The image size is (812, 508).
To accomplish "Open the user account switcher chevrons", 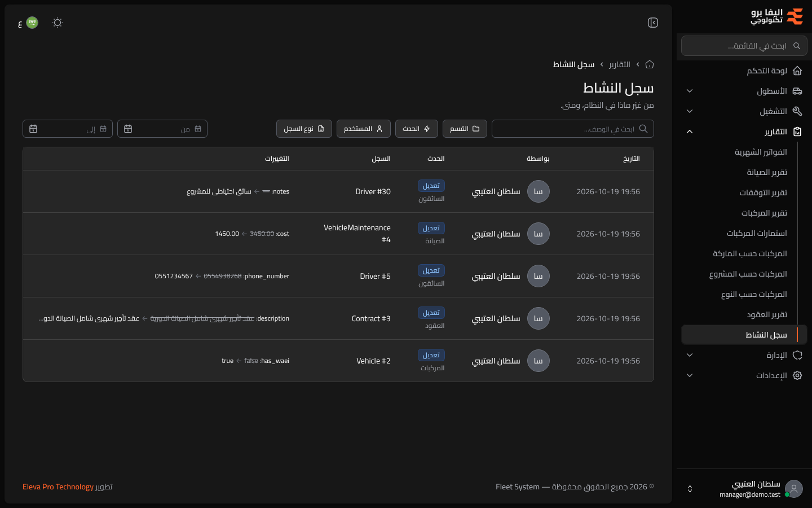I will 690,489.
